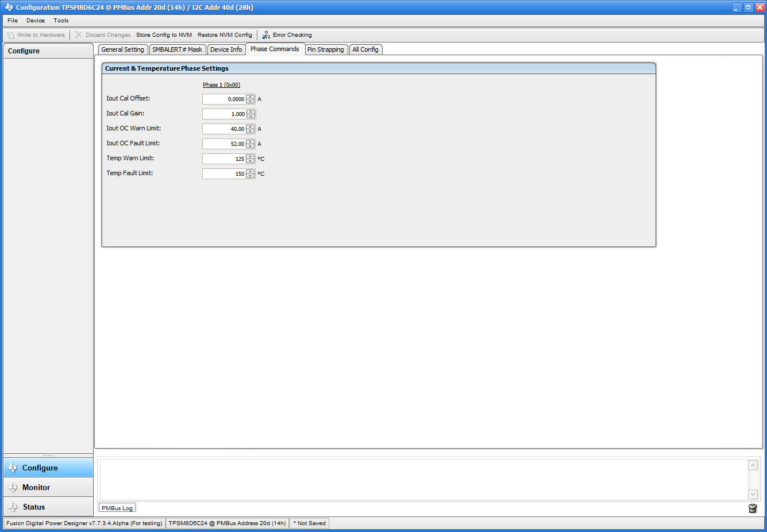This screenshot has width=767, height=532.
Task: Open Monitor view via its sidebar icon
Action: (13, 487)
